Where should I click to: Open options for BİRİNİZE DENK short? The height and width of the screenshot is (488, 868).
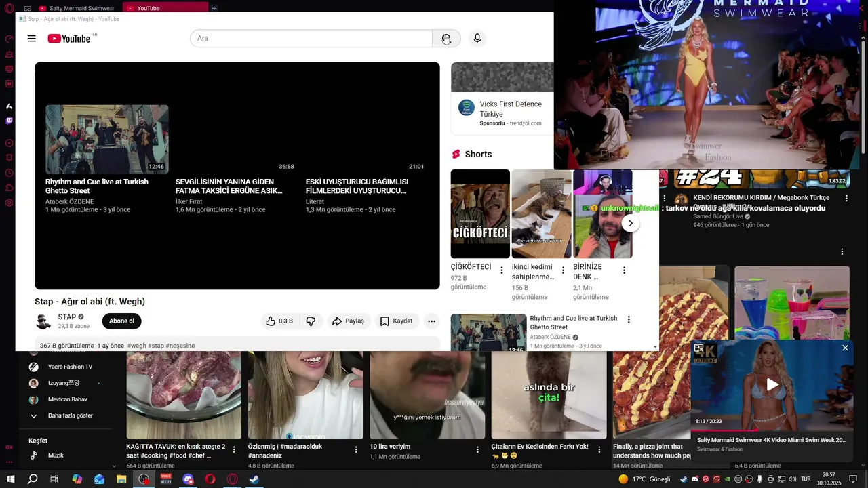point(624,270)
